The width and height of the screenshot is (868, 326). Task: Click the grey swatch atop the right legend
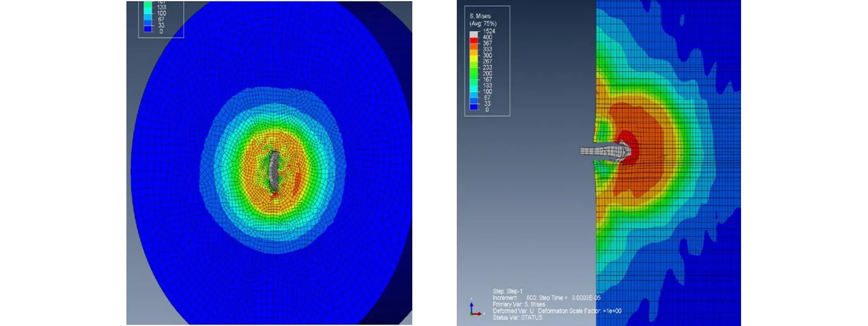474,34
